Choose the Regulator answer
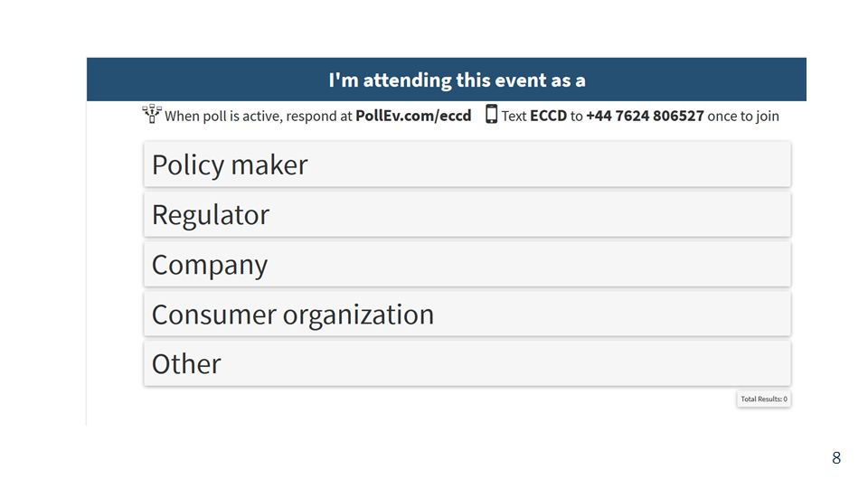The height and width of the screenshot is (488, 868). [x=467, y=214]
